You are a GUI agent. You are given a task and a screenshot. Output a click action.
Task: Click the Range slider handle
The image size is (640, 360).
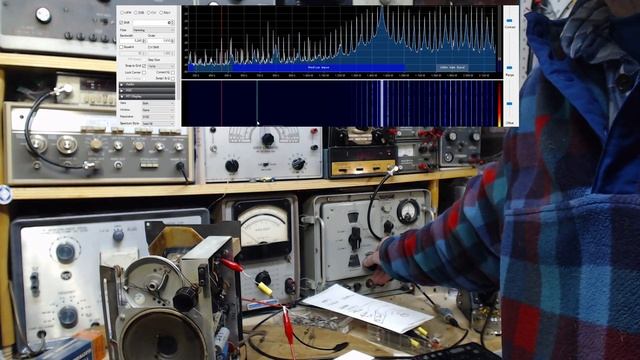(x=509, y=68)
